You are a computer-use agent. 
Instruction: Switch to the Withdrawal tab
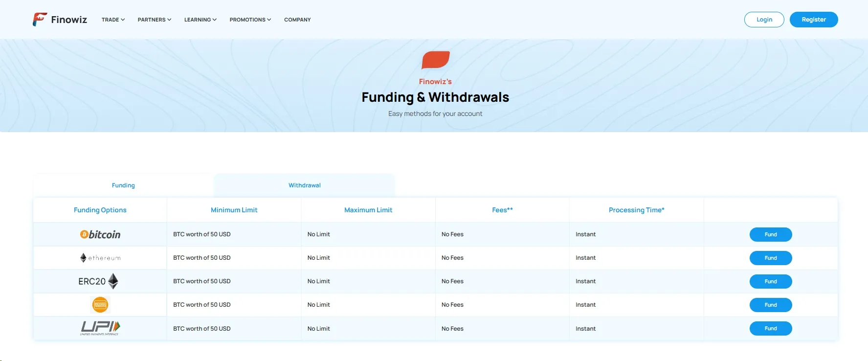tap(305, 185)
